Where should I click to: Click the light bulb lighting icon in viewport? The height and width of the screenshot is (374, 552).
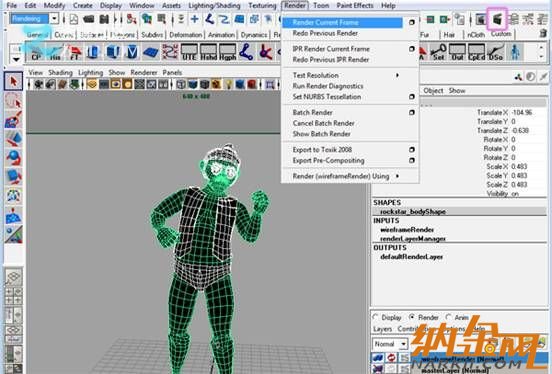[x=229, y=84]
